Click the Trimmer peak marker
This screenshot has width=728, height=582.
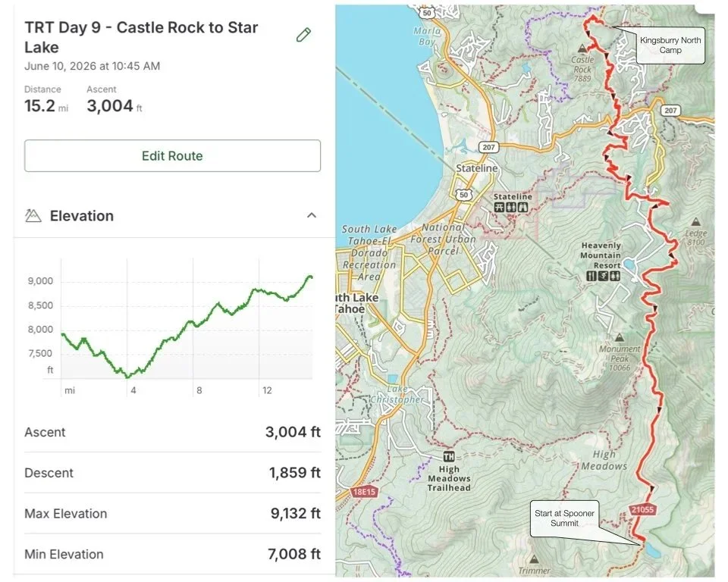pyautogui.click(x=534, y=559)
